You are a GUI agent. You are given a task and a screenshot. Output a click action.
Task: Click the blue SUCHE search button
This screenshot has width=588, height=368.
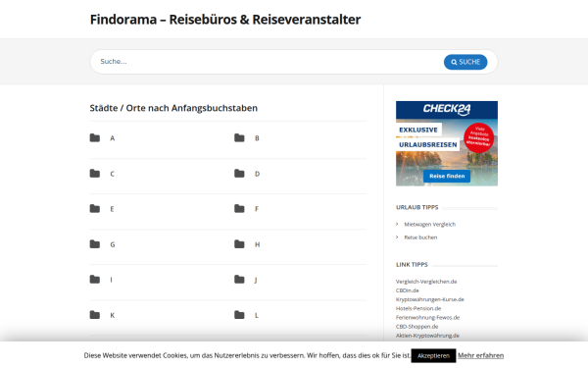[x=465, y=62]
